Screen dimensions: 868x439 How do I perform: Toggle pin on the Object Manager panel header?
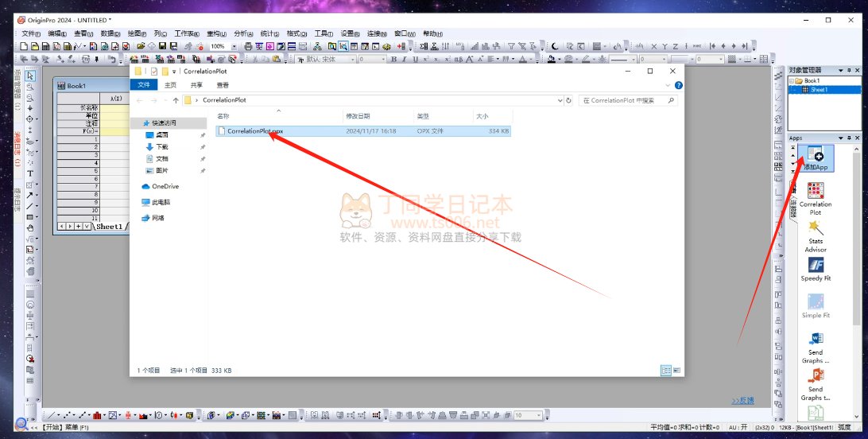point(849,70)
